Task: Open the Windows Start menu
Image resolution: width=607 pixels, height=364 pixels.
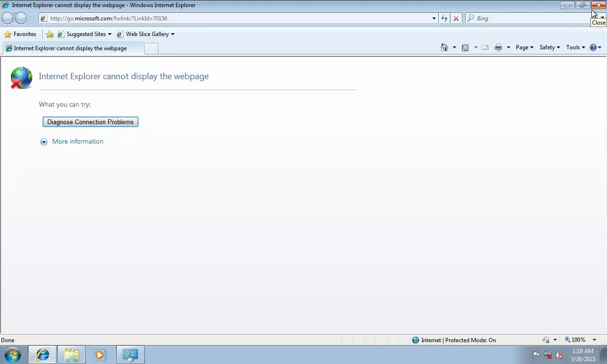Action: [x=13, y=355]
